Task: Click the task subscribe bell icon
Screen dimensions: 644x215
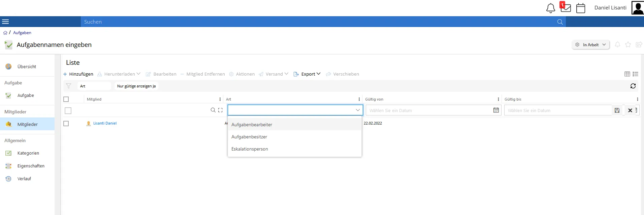Action: coord(617,45)
